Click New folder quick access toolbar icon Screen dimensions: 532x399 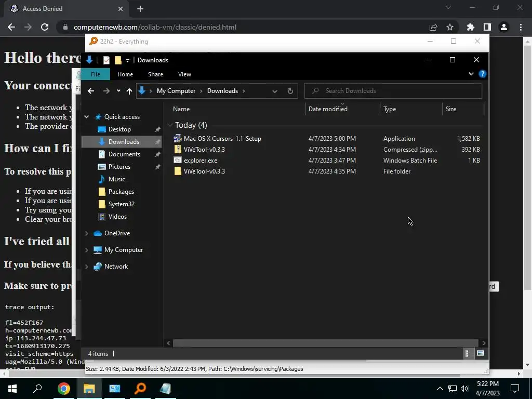pos(118,60)
